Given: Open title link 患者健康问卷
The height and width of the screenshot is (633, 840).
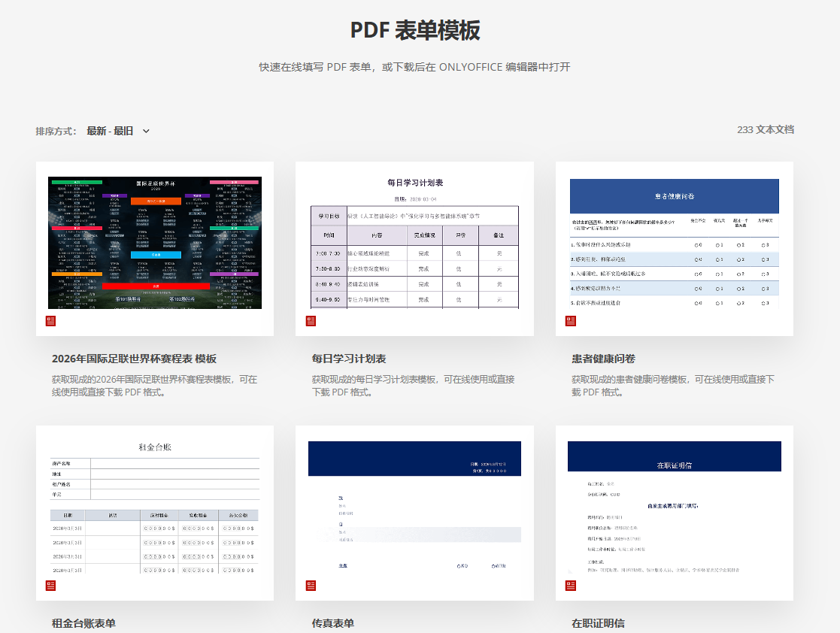Looking at the screenshot, I should tap(603, 359).
